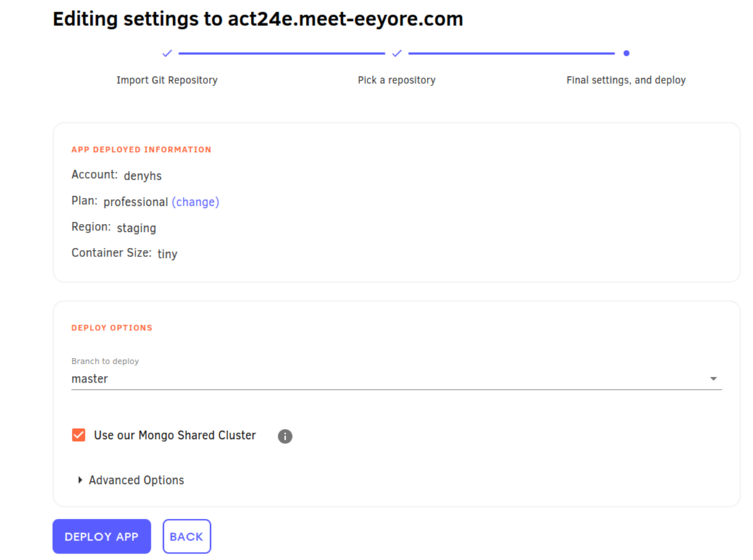Click the DEPLOY APP button

(x=101, y=537)
